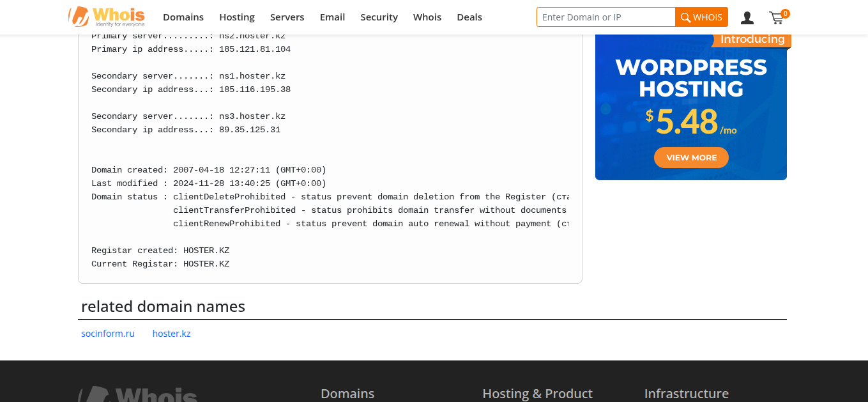Focus the Enter Domain or IP field

click(605, 17)
